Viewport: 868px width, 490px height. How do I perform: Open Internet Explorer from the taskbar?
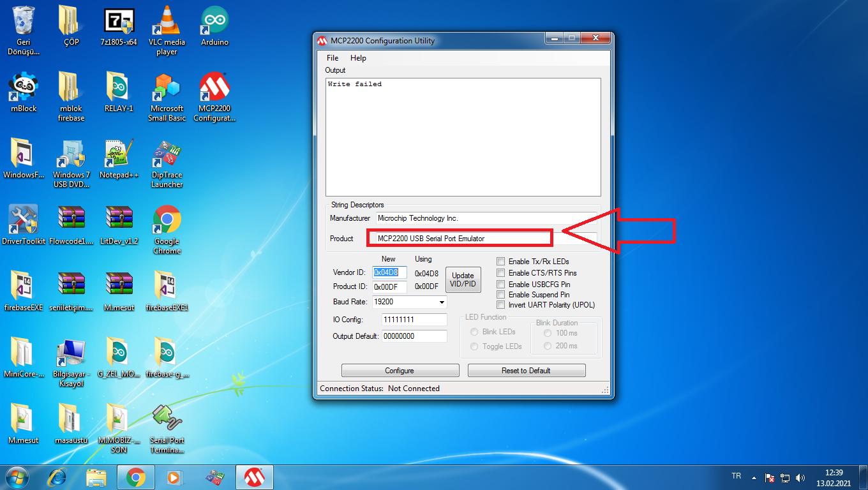[x=57, y=477]
